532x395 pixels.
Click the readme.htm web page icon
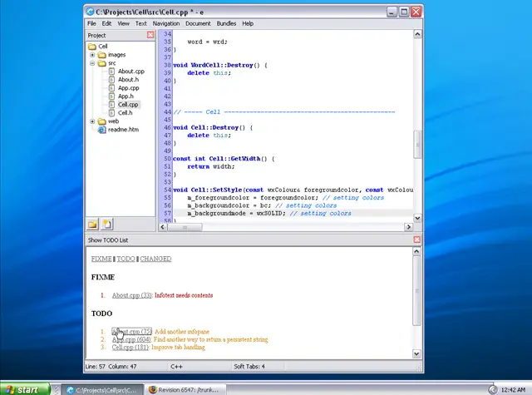(x=101, y=129)
